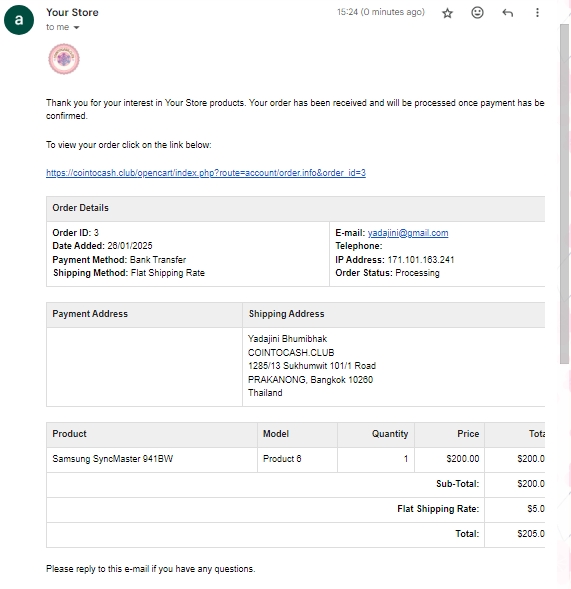The height and width of the screenshot is (589, 571).
Task: Open the cointocash.club order info link
Action: [206, 173]
